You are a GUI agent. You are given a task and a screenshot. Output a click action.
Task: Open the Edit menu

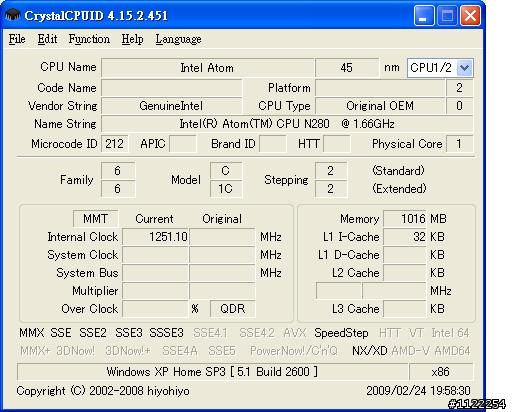[47, 39]
